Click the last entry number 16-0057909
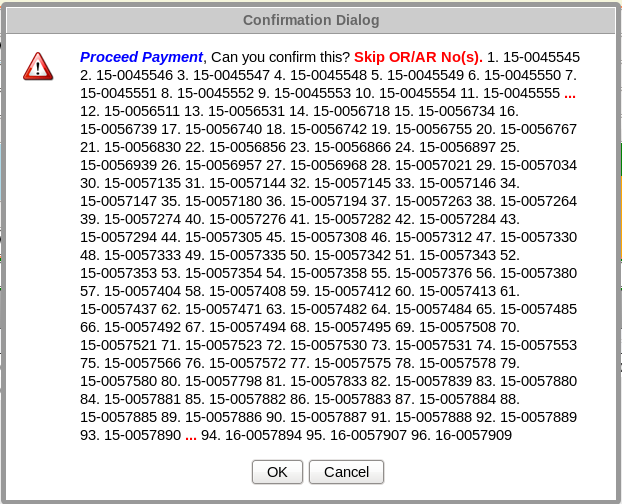 tap(473, 435)
